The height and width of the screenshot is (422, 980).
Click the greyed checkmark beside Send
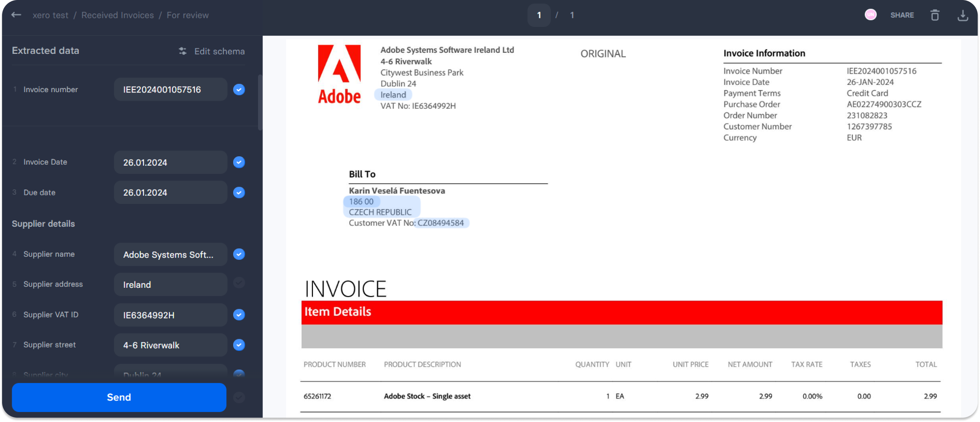tap(239, 397)
